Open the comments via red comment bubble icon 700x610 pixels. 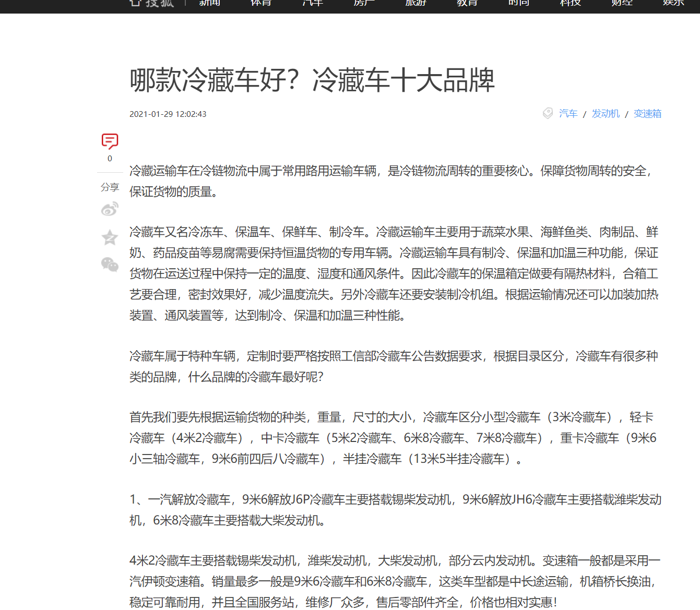(x=110, y=141)
